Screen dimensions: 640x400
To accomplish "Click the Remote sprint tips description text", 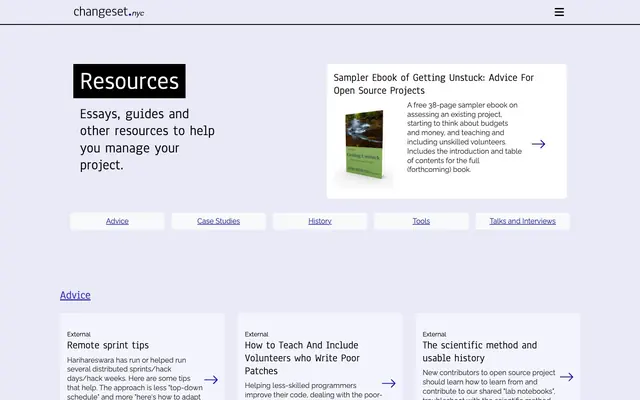I will point(135,378).
